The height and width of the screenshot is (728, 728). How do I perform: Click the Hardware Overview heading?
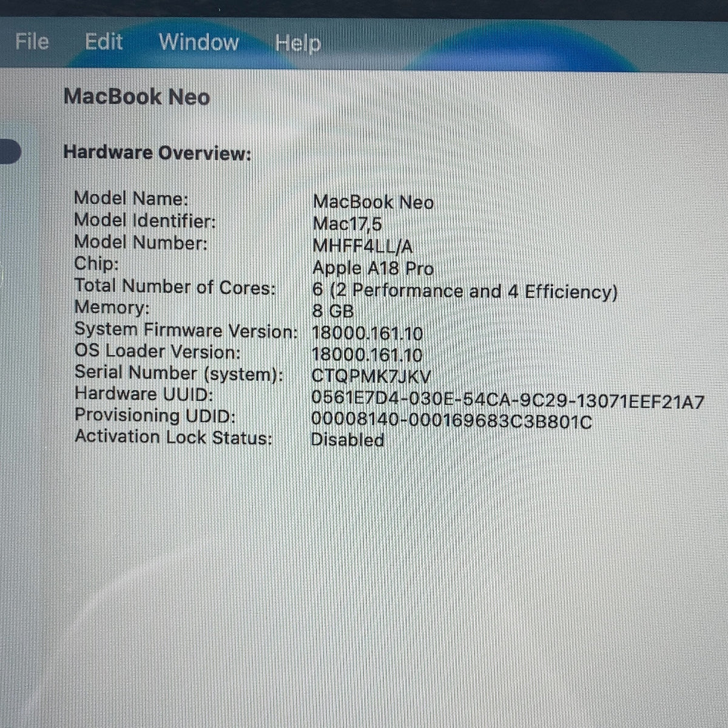(x=157, y=152)
